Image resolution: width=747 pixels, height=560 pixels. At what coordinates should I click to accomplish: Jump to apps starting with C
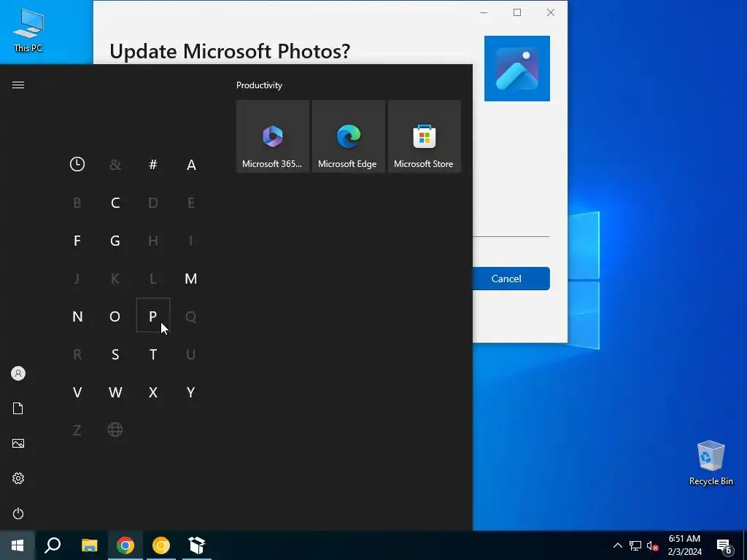click(115, 203)
